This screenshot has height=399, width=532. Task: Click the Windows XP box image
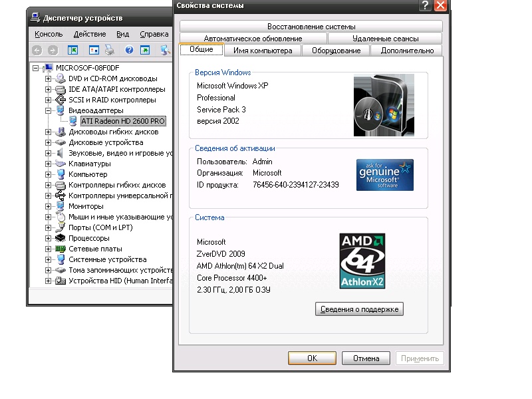pos(384,105)
